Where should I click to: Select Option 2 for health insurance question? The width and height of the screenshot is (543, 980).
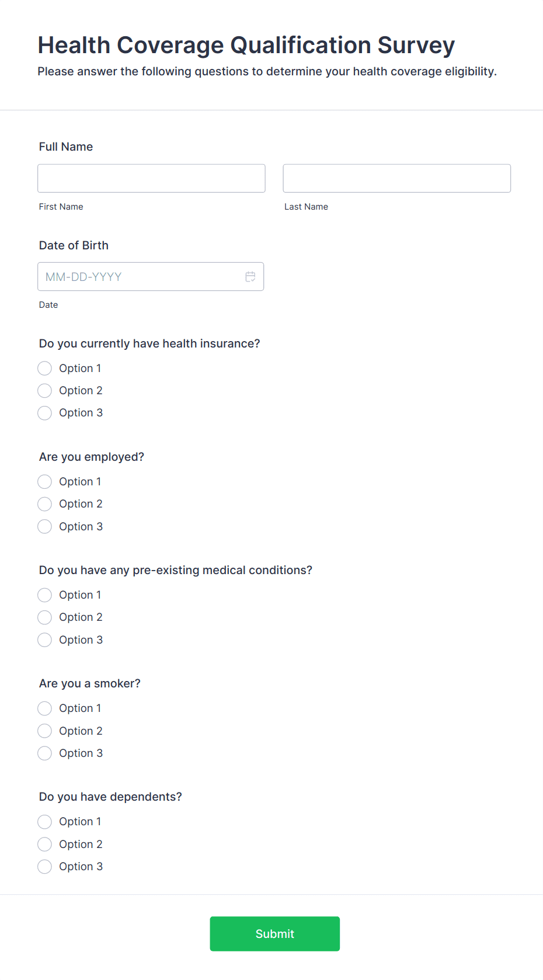(45, 391)
